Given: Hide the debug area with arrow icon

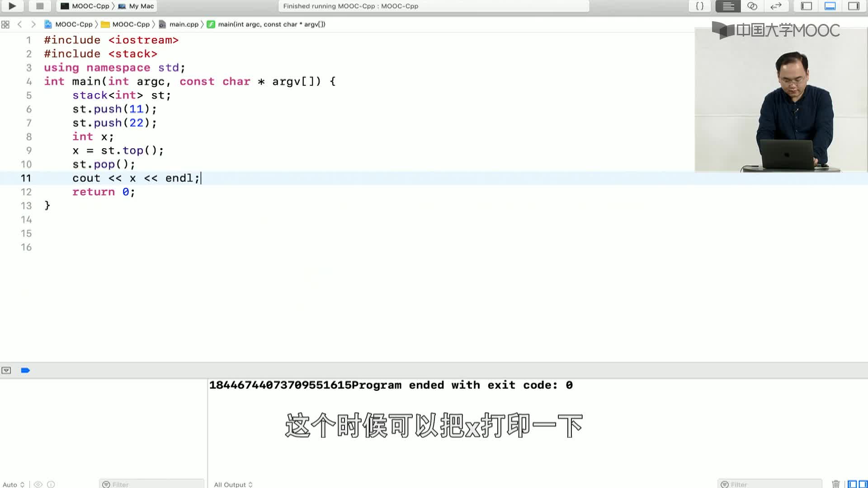Looking at the screenshot, I should pyautogui.click(x=6, y=371).
